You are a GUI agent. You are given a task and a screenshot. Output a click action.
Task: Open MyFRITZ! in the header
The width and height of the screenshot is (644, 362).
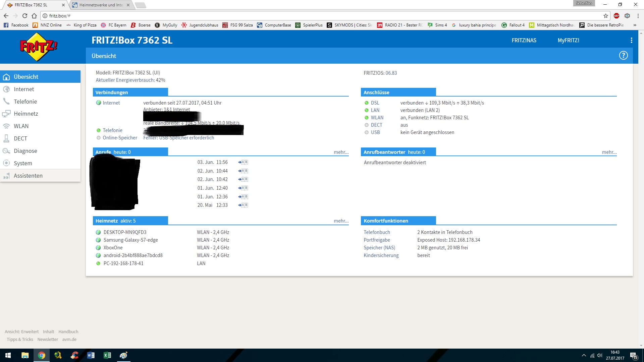coord(568,40)
